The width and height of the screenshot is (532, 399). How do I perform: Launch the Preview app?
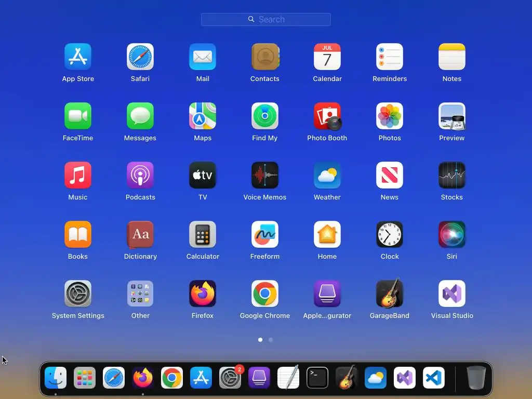(452, 116)
